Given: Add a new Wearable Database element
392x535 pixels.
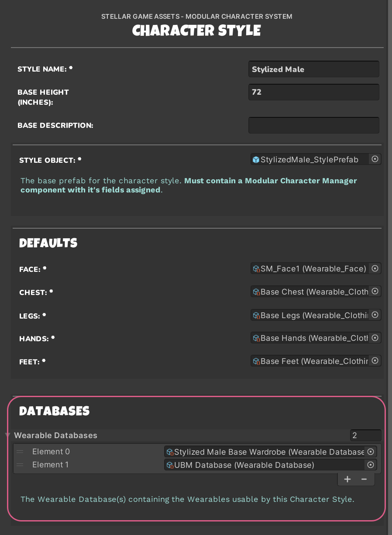Looking at the screenshot, I should (347, 479).
